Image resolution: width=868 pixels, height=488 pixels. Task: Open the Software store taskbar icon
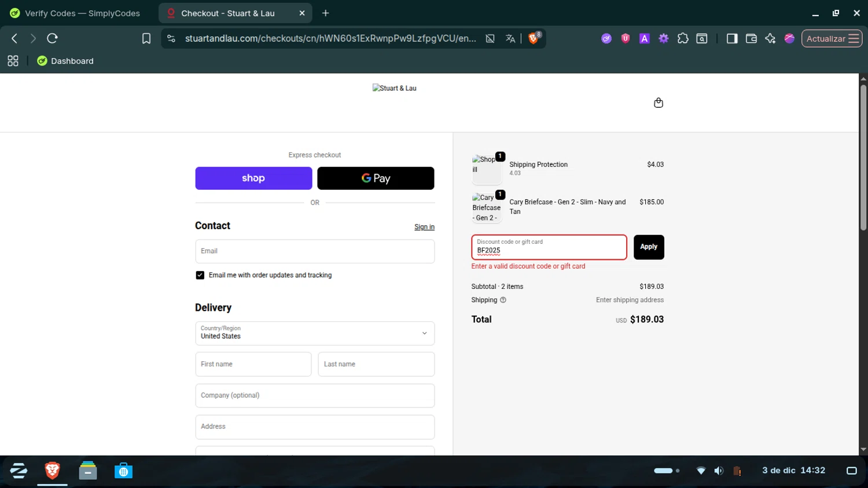123,471
